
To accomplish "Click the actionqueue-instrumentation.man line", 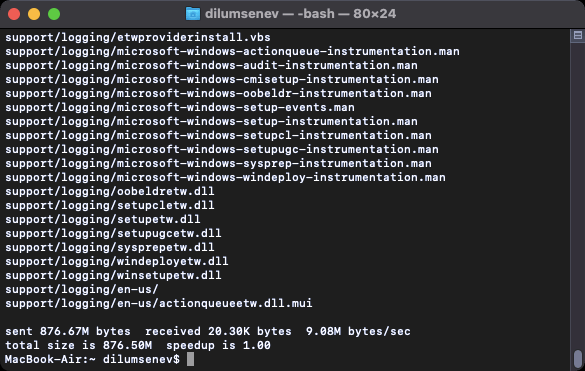I will pyautogui.click(x=232, y=51).
